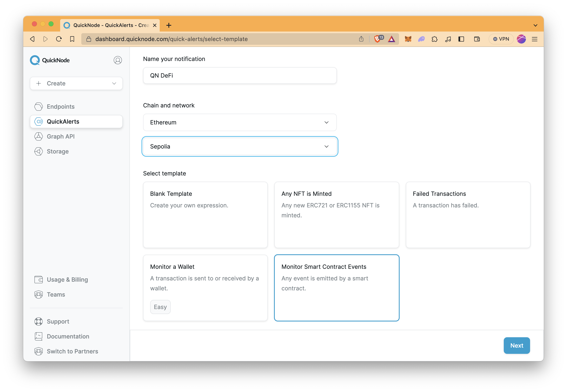The width and height of the screenshot is (567, 392).
Task: Go forward with the browser forward arrow
Action: (45, 39)
